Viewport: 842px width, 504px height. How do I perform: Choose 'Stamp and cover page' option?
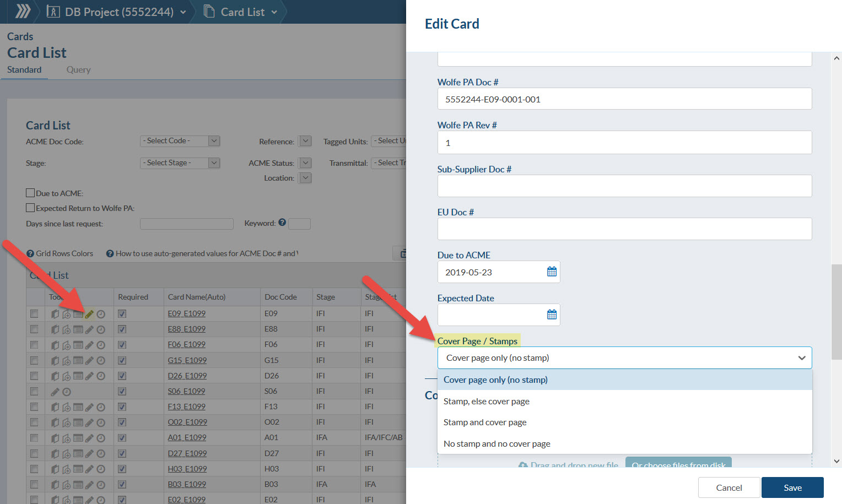[624, 422]
